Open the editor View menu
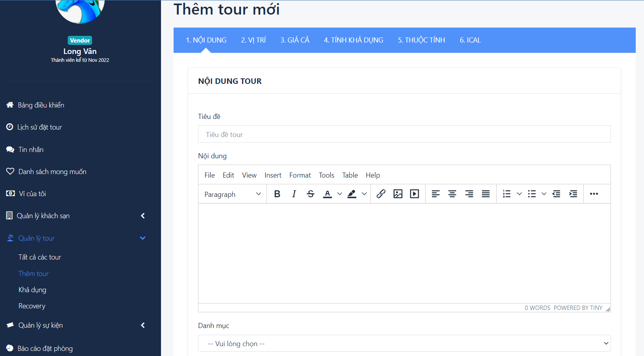The width and height of the screenshot is (644, 356). (x=249, y=175)
